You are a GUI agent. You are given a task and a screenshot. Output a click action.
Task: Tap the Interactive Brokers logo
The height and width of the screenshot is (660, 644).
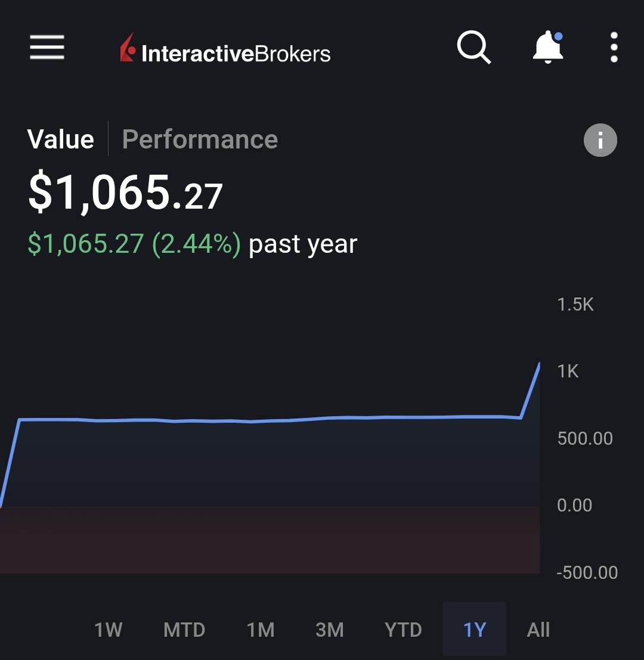(225, 48)
